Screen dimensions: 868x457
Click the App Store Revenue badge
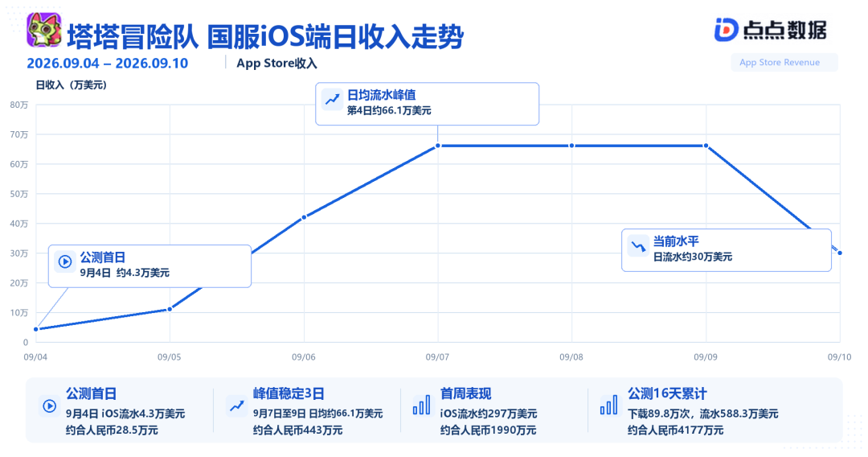(x=784, y=63)
